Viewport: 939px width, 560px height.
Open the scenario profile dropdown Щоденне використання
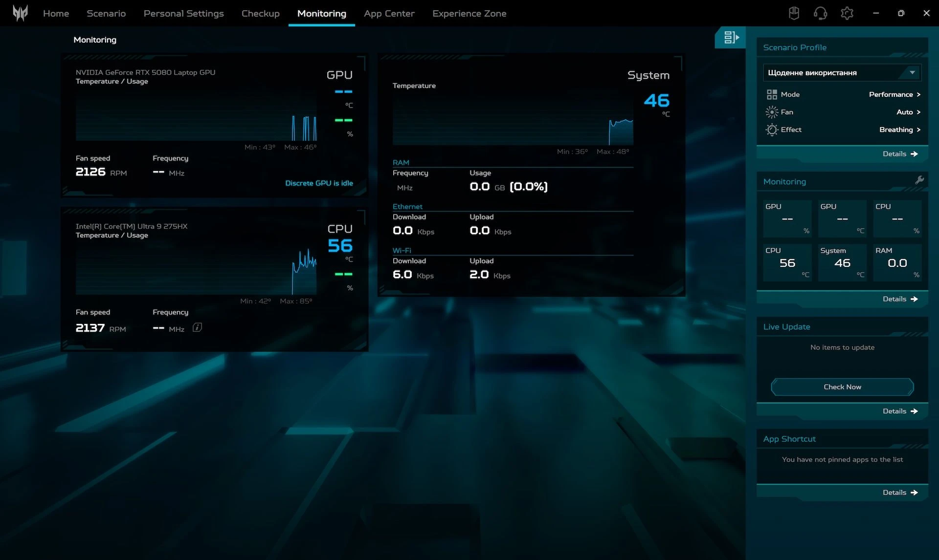[842, 72]
